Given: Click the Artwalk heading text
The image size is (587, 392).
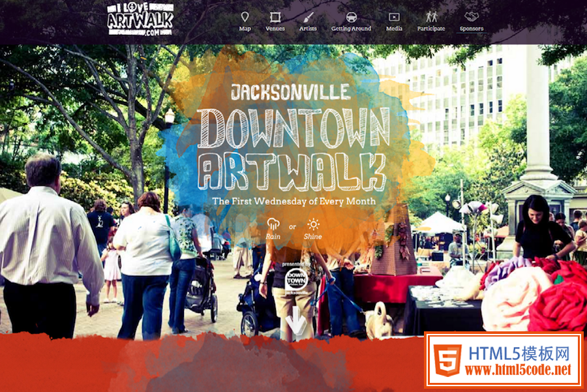Looking at the screenshot, I should [292, 172].
